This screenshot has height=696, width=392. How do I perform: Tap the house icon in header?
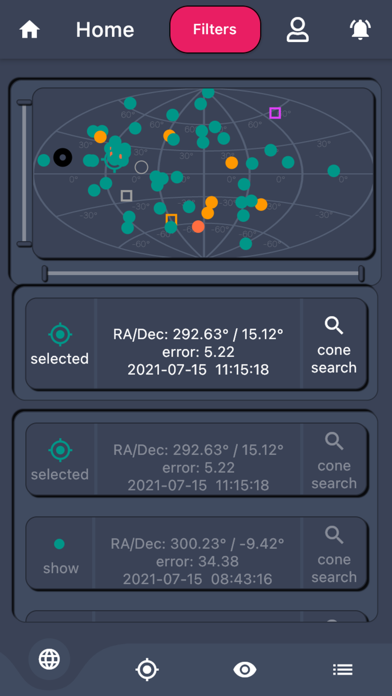click(29, 30)
